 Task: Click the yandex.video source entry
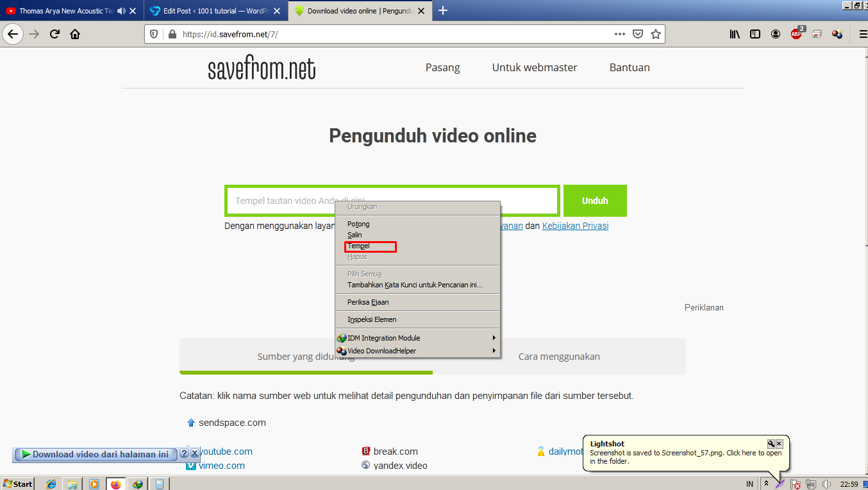coord(401,466)
